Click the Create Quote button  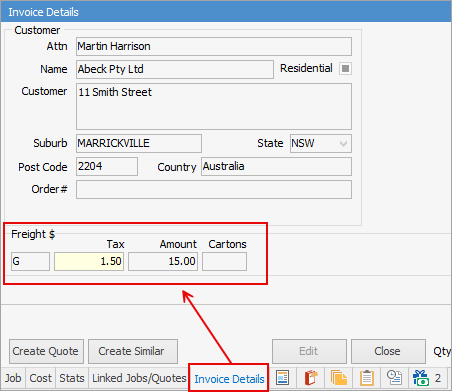click(46, 351)
